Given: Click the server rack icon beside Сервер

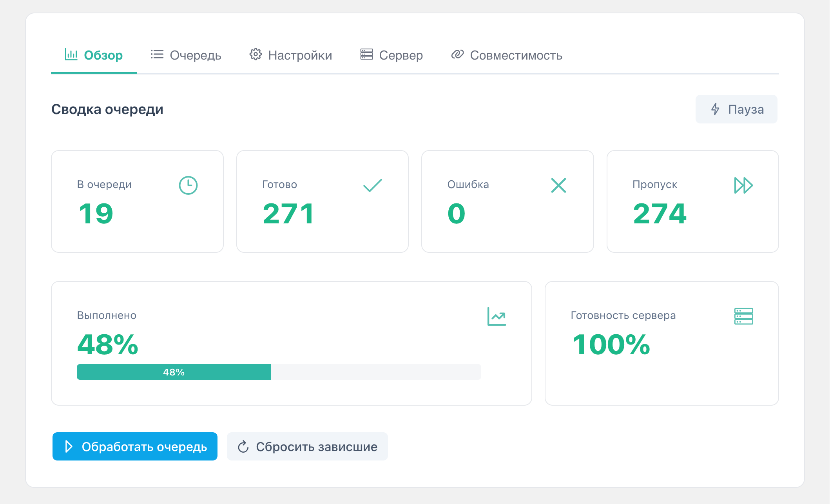Looking at the screenshot, I should coord(366,54).
